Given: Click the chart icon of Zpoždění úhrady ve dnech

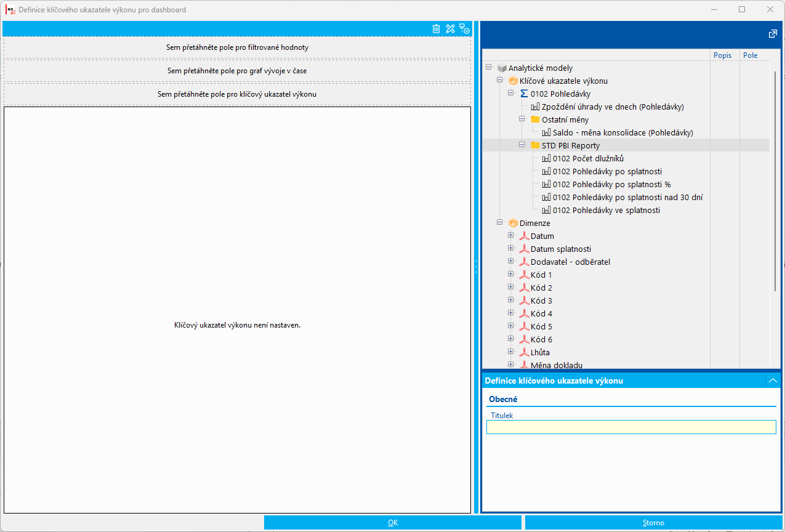Looking at the screenshot, I should [536, 107].
